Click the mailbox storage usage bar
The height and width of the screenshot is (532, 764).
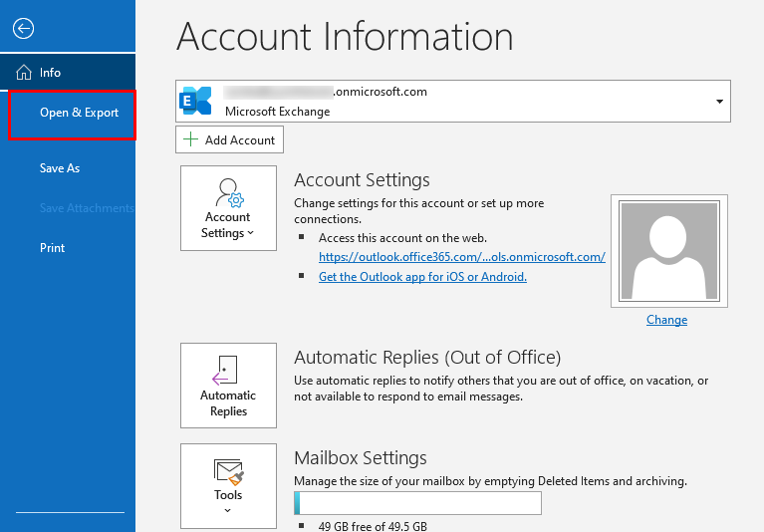(417, 503)
